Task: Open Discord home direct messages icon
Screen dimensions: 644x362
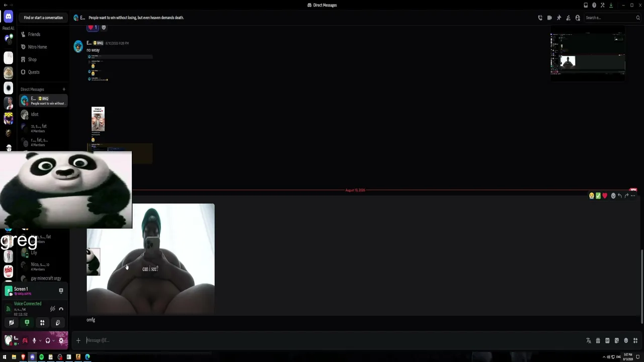Action: point(9,17)
